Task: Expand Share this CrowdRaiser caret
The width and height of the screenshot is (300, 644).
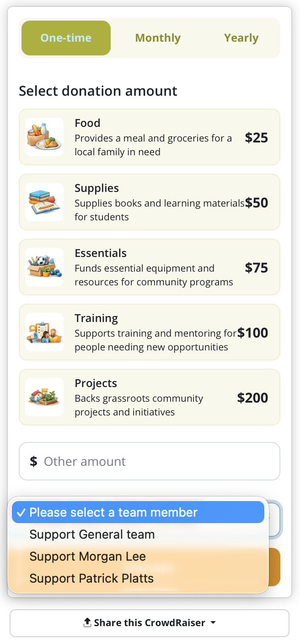Action: tap(213, 623)
